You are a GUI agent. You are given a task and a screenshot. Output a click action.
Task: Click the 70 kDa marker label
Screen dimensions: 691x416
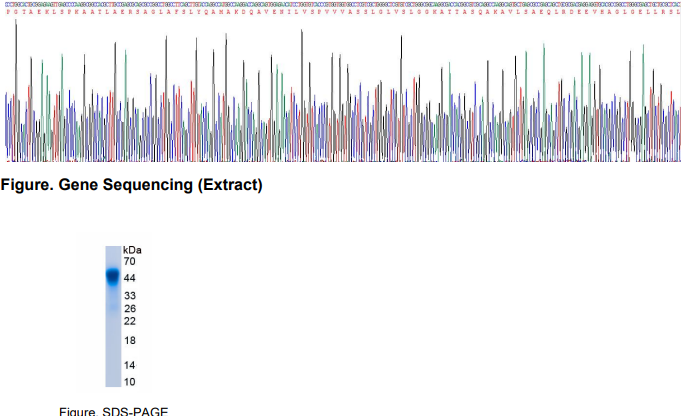tap(130, 261)
